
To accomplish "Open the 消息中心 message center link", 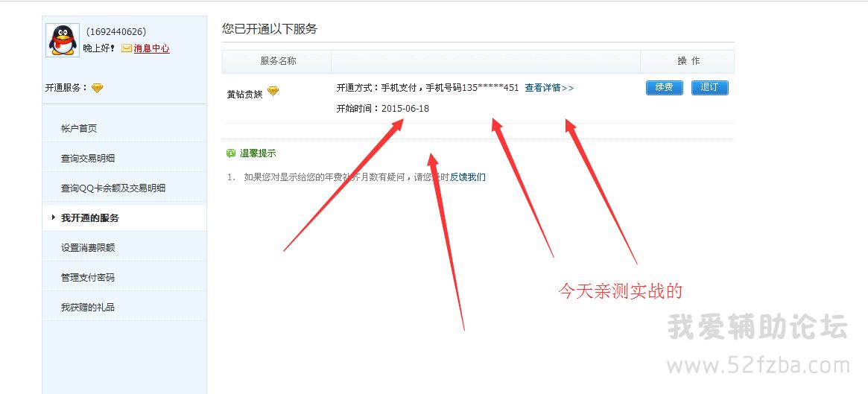I will [152, 48].
